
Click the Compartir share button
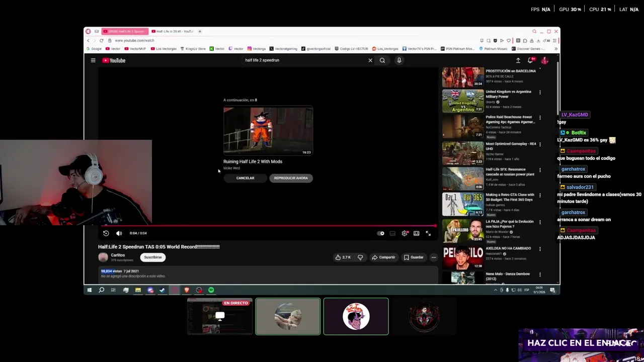[383, 257]
